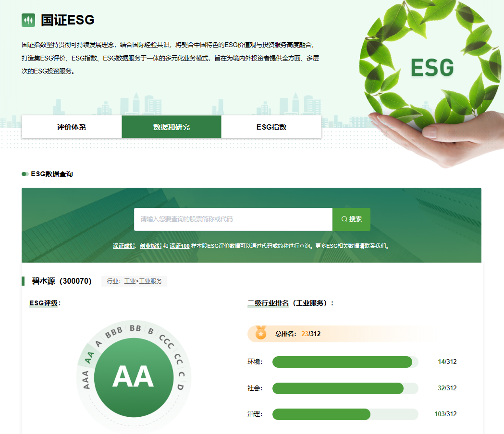Click the 工业服务 sub-industry link
This screenshot has width=504, height=434.
(150, 281)
